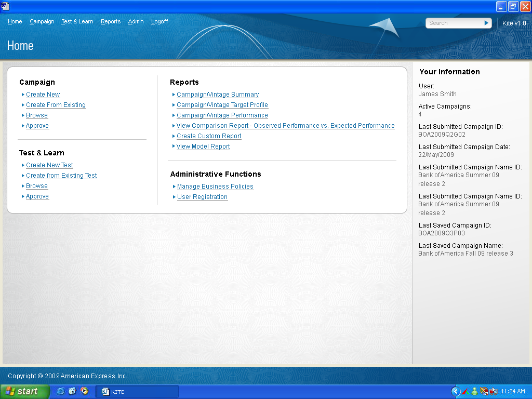Open View Model Report link

[203, 147]
